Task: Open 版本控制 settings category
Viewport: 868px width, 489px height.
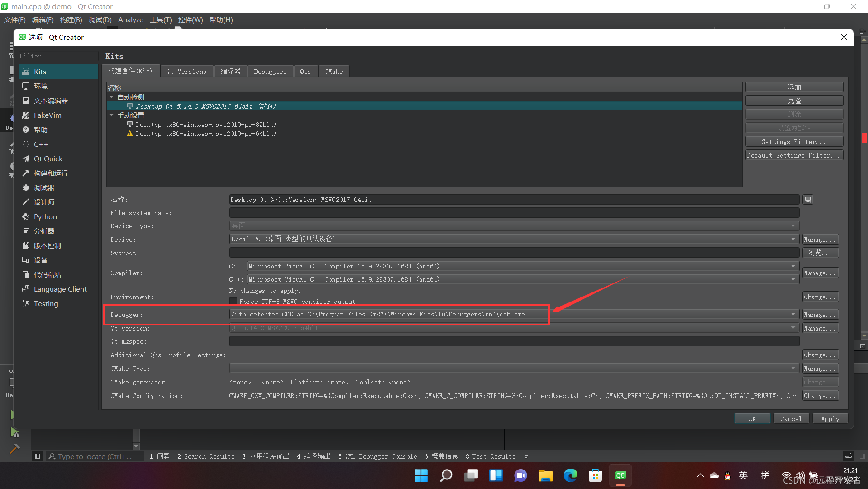Action: [x=58, y=245]
